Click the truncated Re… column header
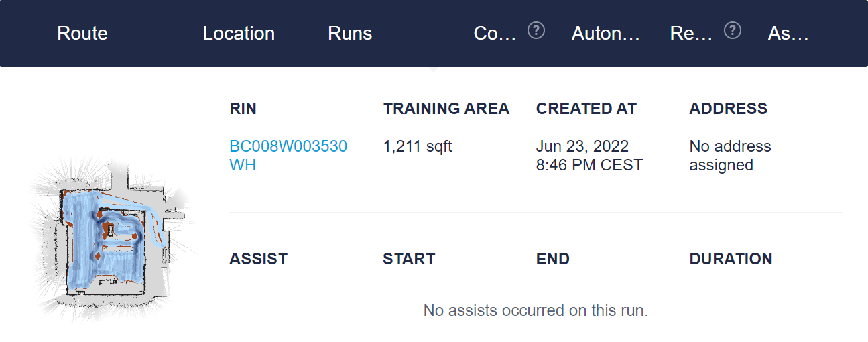868x342 pixels. (691, 34)
